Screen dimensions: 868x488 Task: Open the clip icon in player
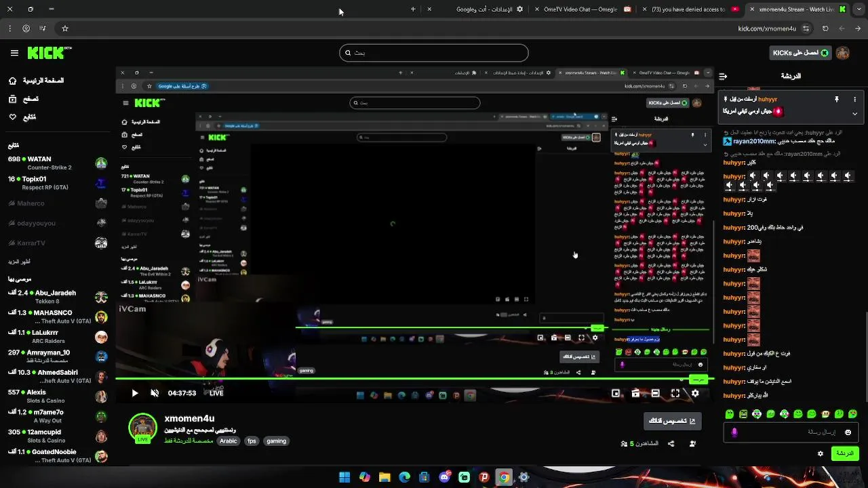pos(635,393)
